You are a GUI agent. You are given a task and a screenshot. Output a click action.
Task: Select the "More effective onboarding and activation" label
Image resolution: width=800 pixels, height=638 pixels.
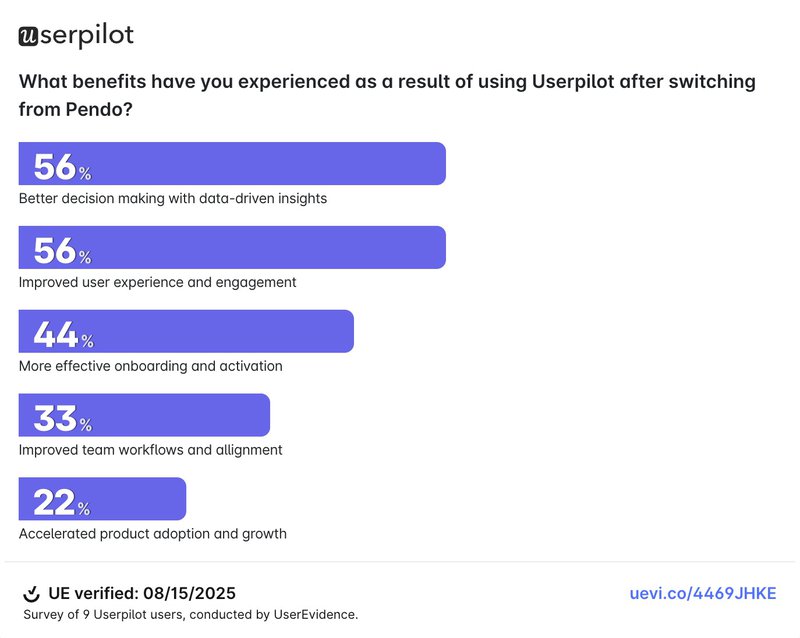pyautogui.click(x=151, y=366)
